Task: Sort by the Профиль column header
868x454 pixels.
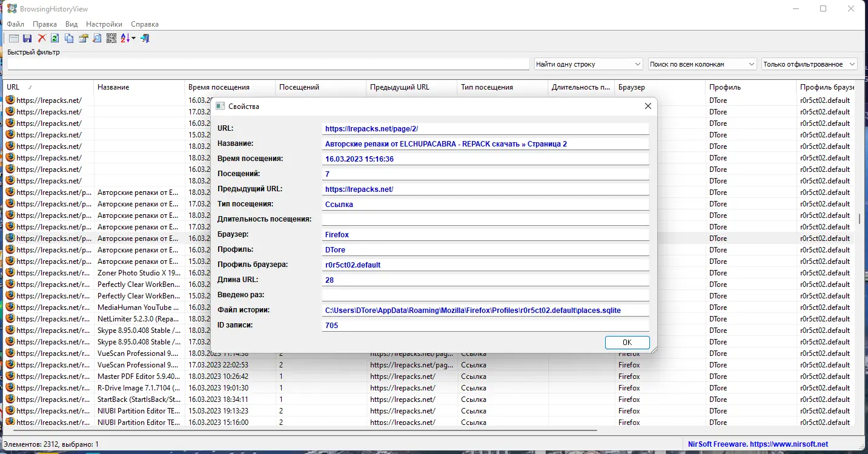Action: pos(750,87)
